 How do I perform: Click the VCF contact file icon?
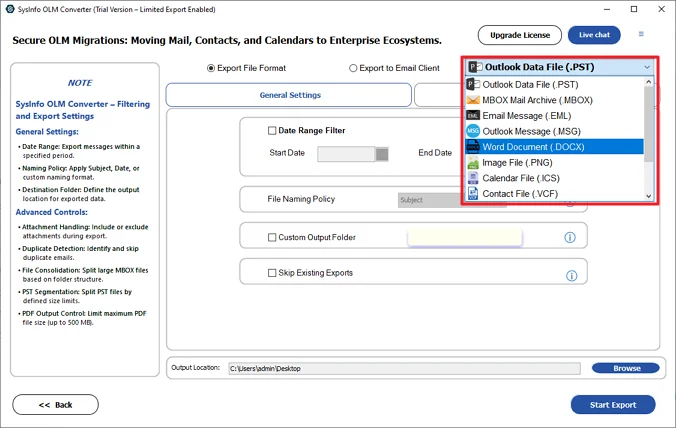click(473, 194)
